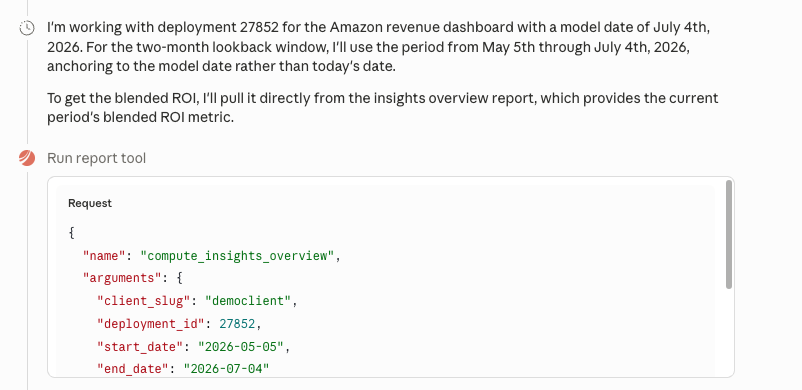Click the "name" key in the JSON
Image resolution: width=802 pixels, height=390 pixels.
[104, 255]
